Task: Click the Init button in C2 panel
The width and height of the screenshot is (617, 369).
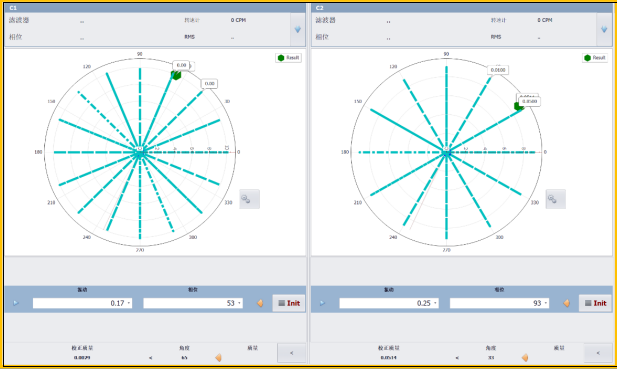Action: point(595,303)
